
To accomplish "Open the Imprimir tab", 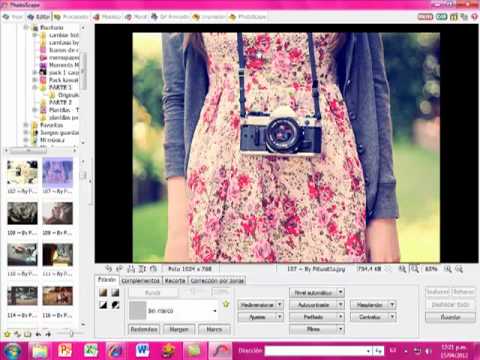I will (x=209, y=17).
